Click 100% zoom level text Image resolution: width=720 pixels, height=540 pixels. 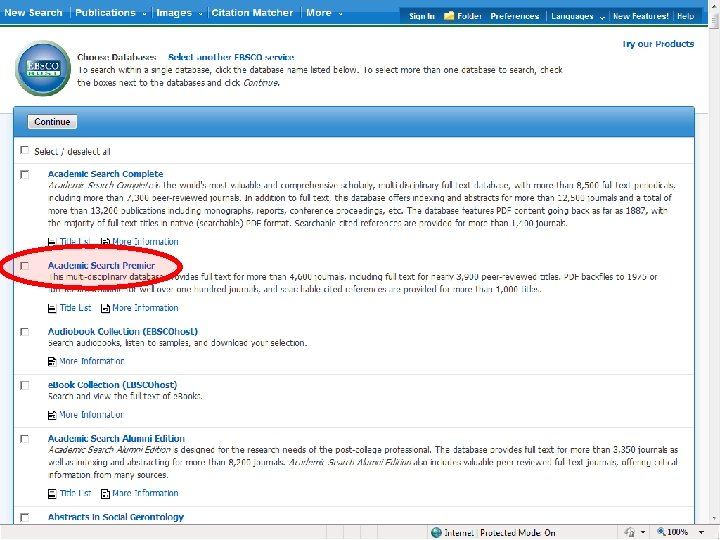678,533
